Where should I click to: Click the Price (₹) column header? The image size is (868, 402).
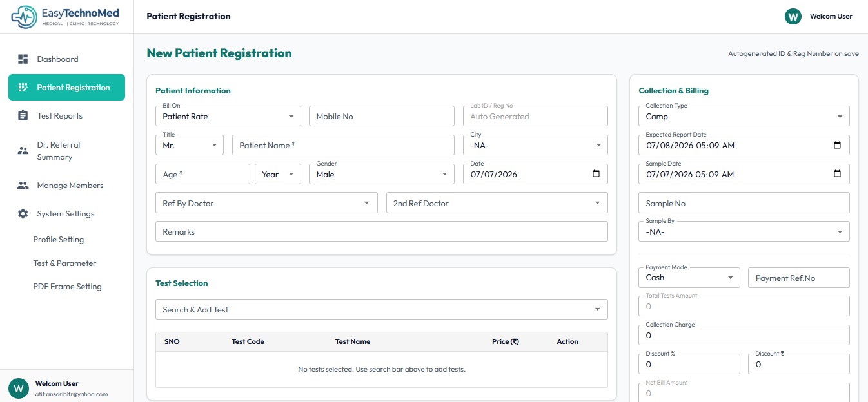click(506, 341)
